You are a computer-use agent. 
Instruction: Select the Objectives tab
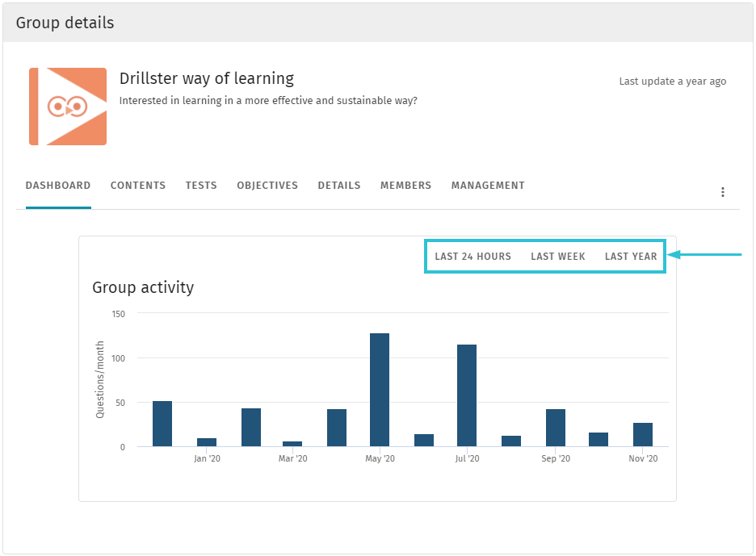[267, 186]
